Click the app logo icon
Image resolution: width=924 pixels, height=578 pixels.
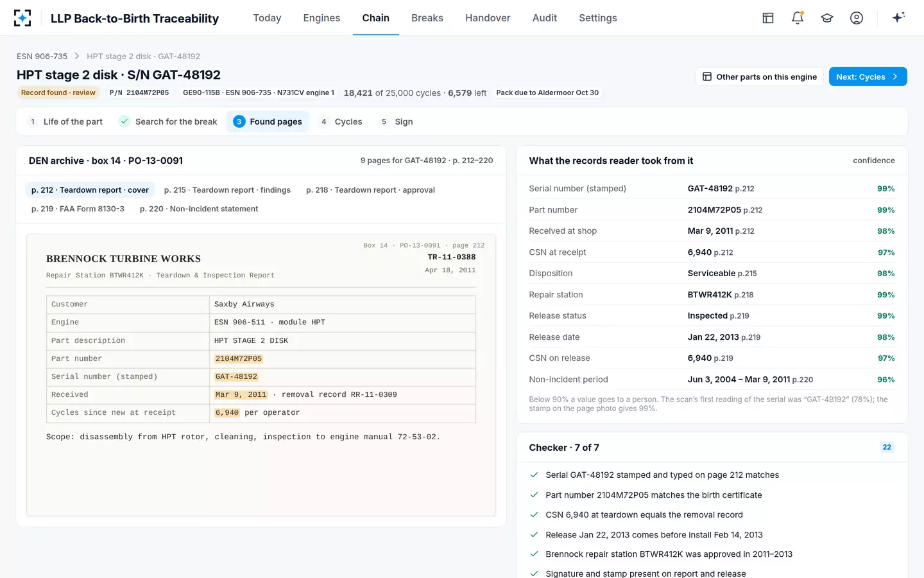tap(22, 18)
